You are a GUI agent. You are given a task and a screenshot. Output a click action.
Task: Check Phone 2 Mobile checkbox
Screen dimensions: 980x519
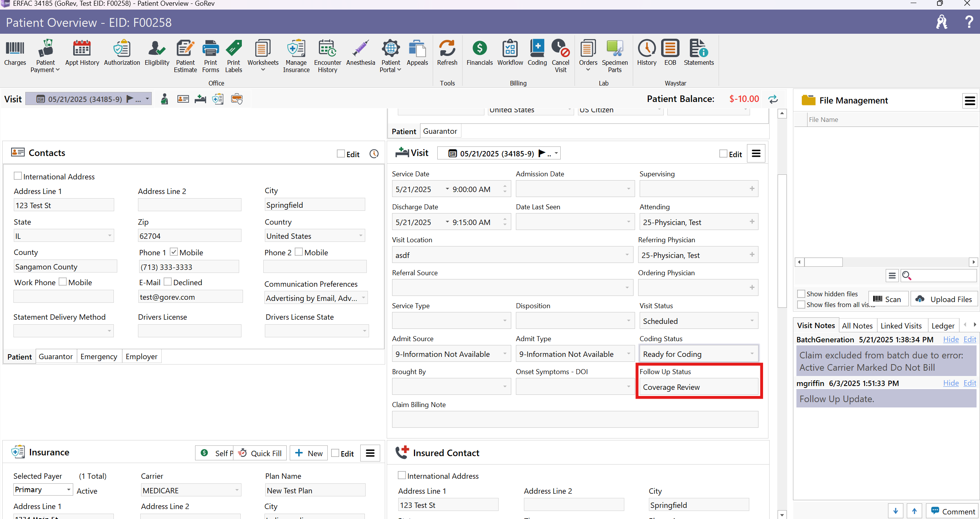[299, 252]
